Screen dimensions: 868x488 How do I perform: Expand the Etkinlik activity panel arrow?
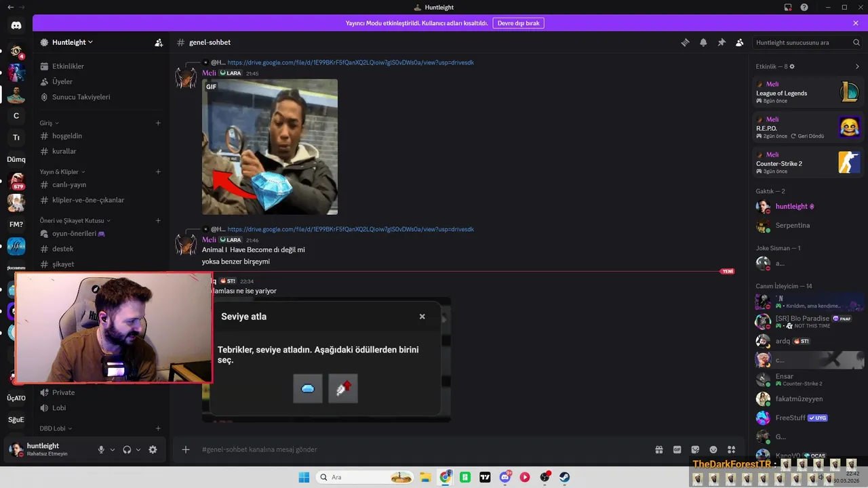(x=857, y=66)
